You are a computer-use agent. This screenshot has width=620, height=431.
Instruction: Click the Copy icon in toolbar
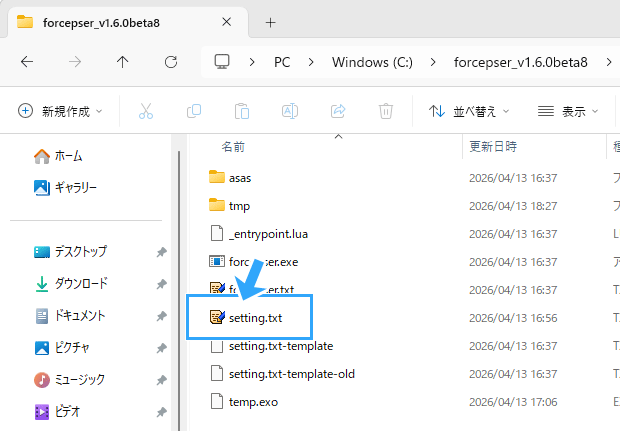(x=194, y=111)
